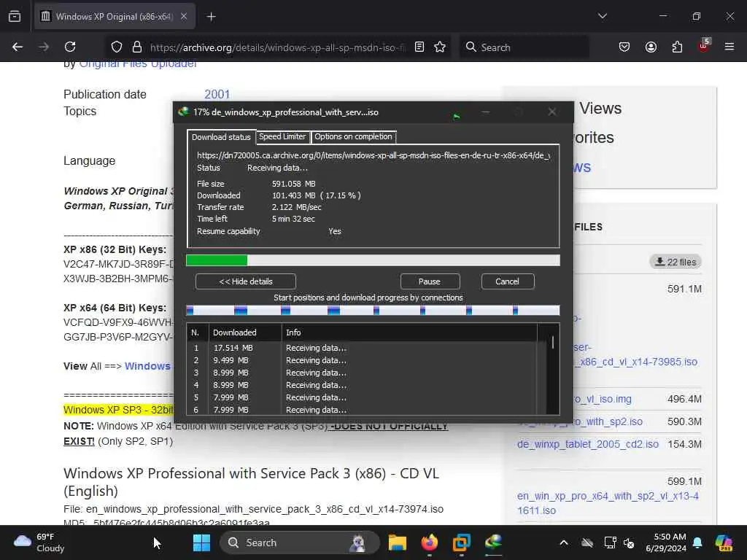This screenshot has width=747, height=560.
Task: Click the Hide details button
Action: [246, 281]
